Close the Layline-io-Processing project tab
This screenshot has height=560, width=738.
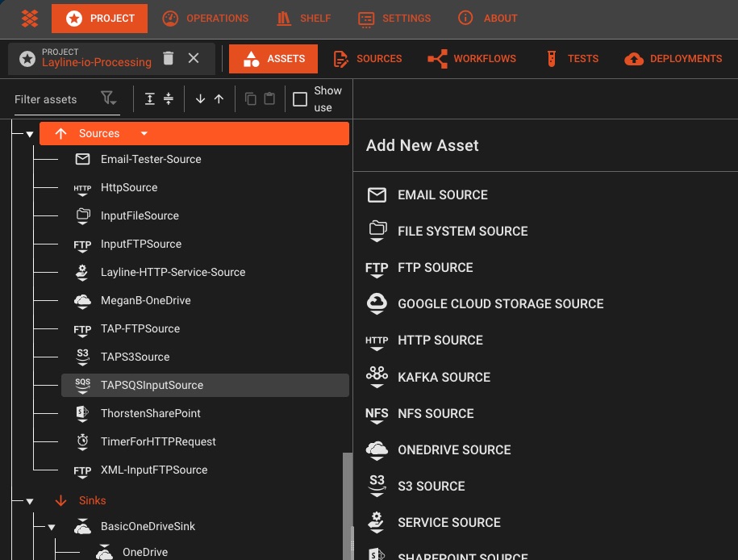[x=194, y=58]
